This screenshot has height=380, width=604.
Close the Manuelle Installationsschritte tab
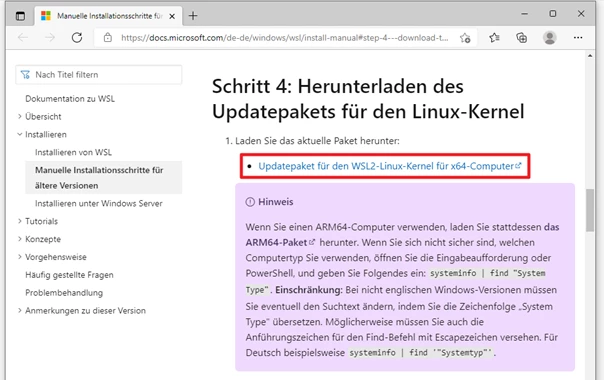[x=172, y=16]
